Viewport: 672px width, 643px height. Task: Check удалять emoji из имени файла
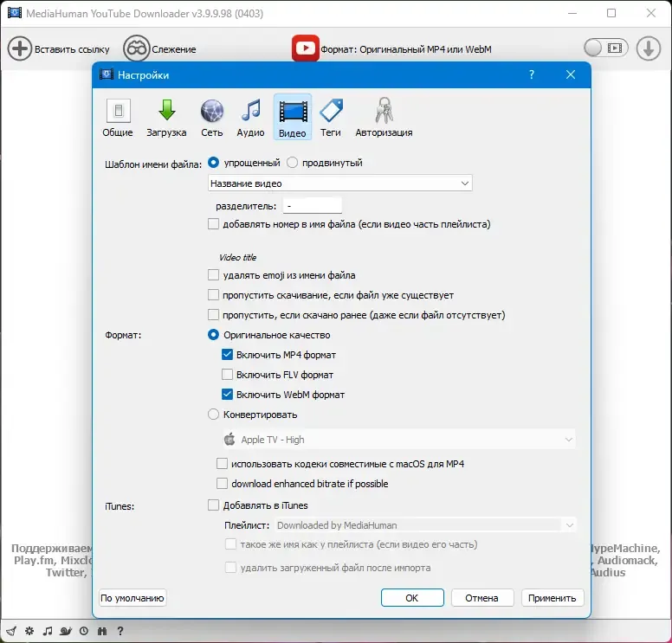(213, 275)
